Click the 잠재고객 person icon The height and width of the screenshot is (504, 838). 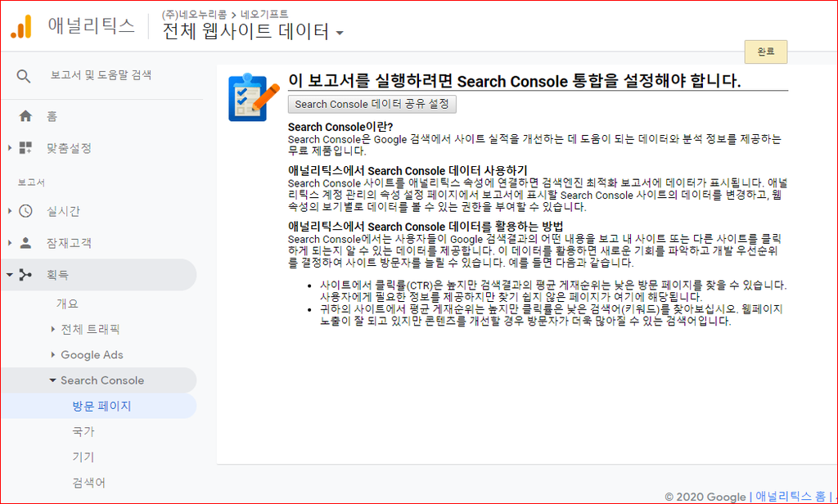[25, 243]
